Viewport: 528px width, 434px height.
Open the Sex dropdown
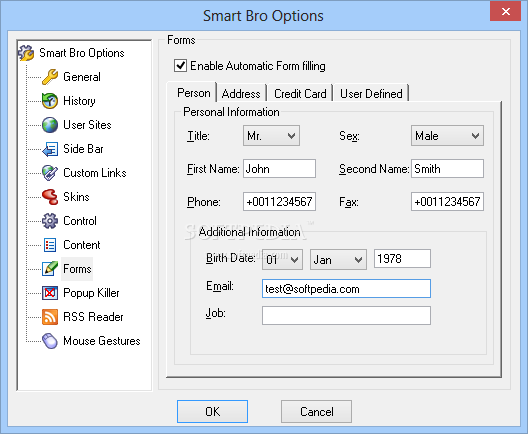click(x=447, y=136)
